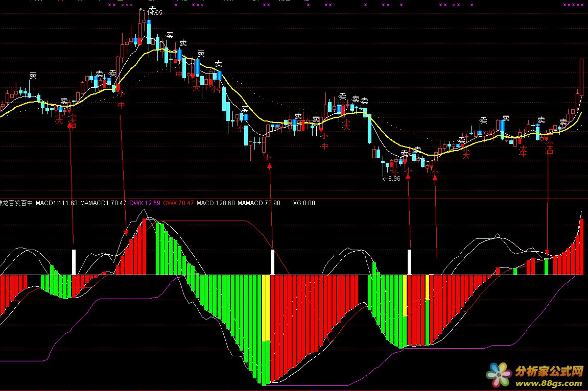Click the MAMACD:73.90 value label

click(x=258, y=203)
